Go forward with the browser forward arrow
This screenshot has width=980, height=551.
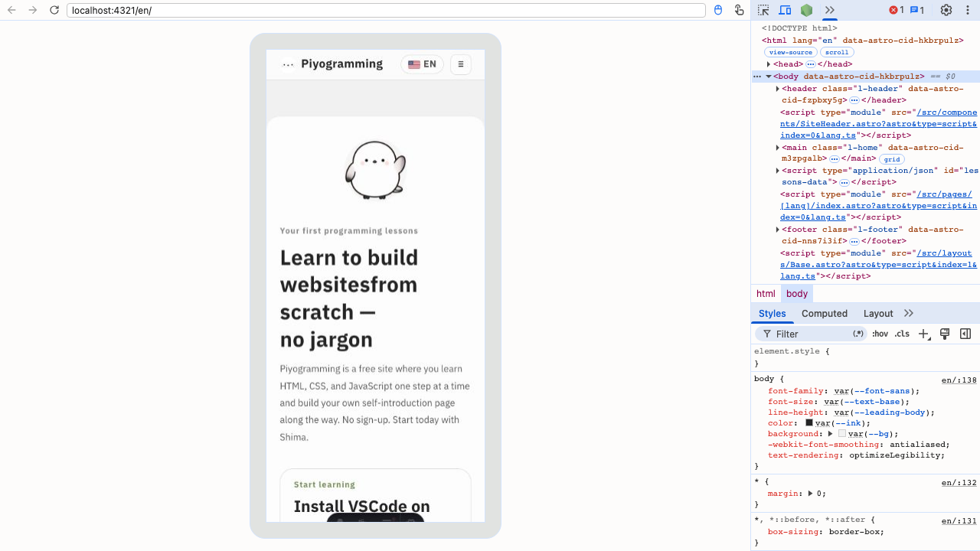tap(33, 10)
